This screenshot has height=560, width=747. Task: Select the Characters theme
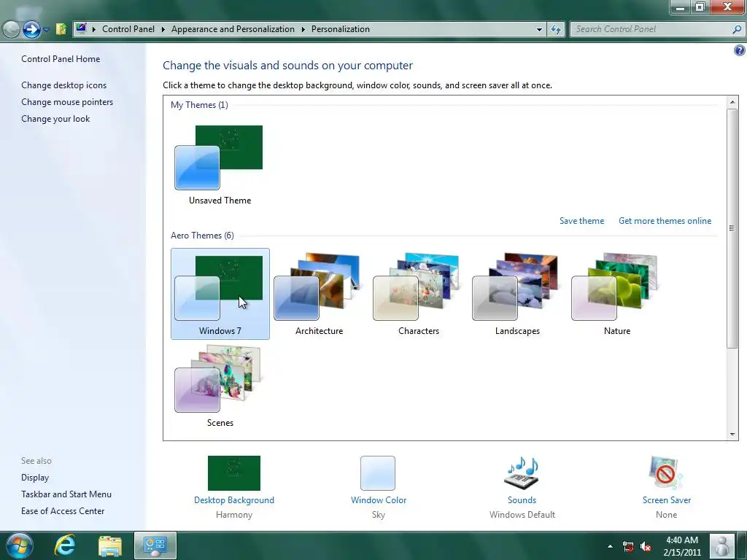418,294
